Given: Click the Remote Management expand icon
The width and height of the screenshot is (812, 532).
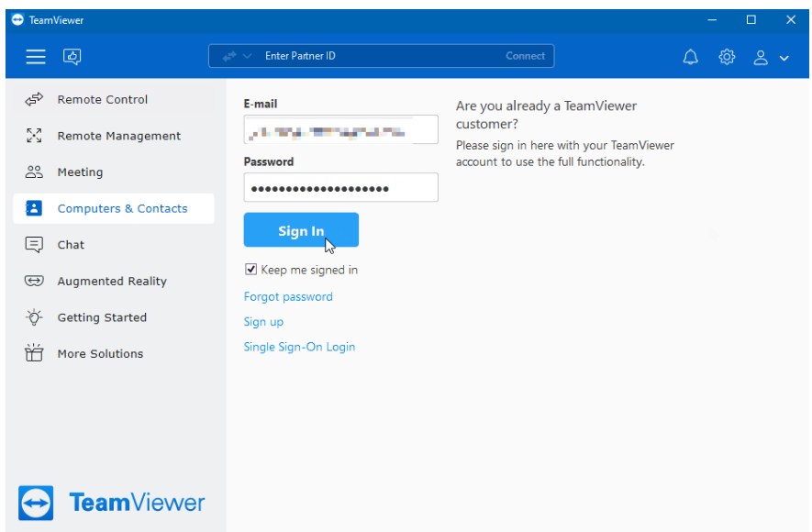Looking at the screenshot, I should coord(34,136).
